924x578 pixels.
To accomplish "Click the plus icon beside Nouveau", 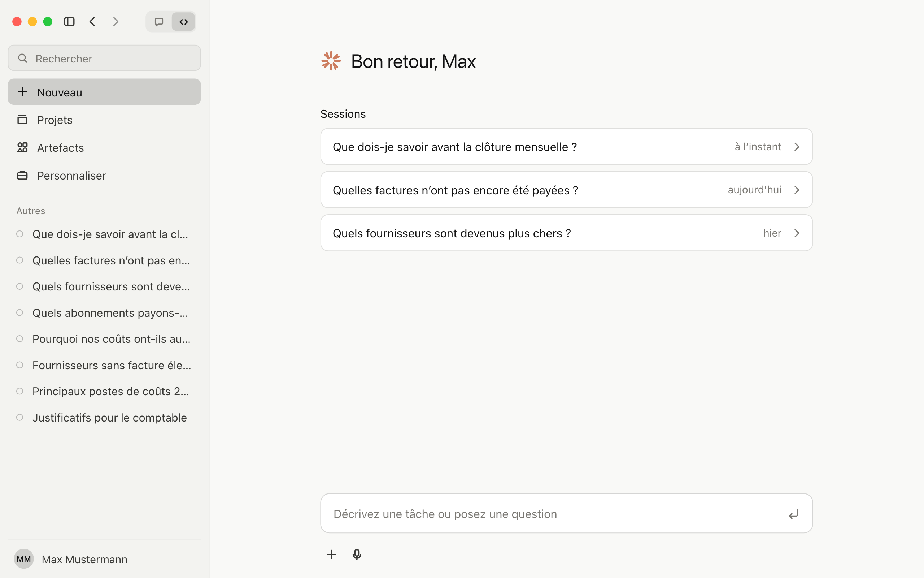I will click(x=22, y=92).
